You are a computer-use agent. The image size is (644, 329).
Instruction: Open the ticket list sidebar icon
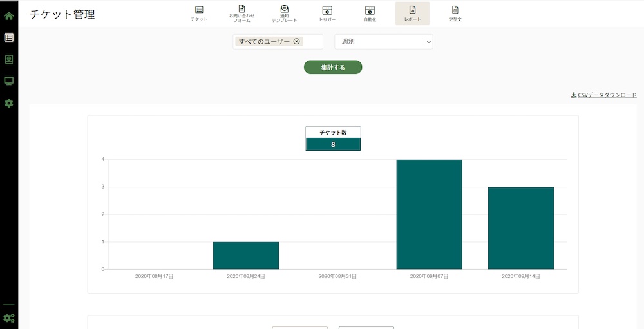(9, 37)
